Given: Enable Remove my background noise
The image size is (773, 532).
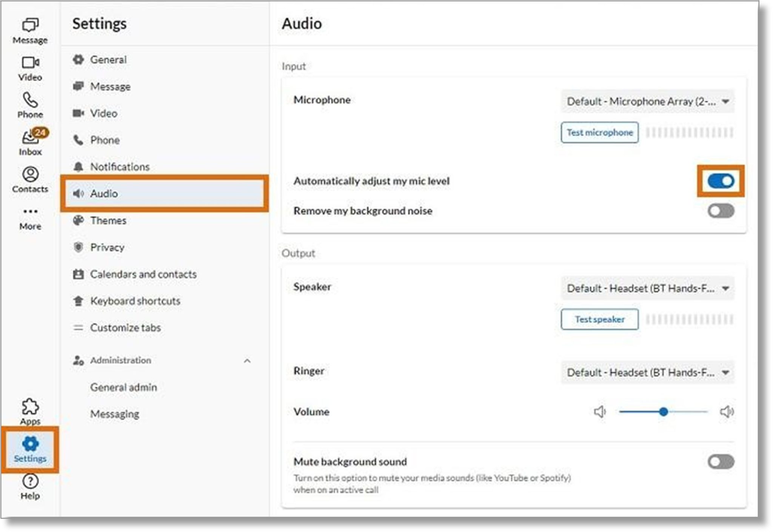Looking at the screenshot, I should [721, 211].
